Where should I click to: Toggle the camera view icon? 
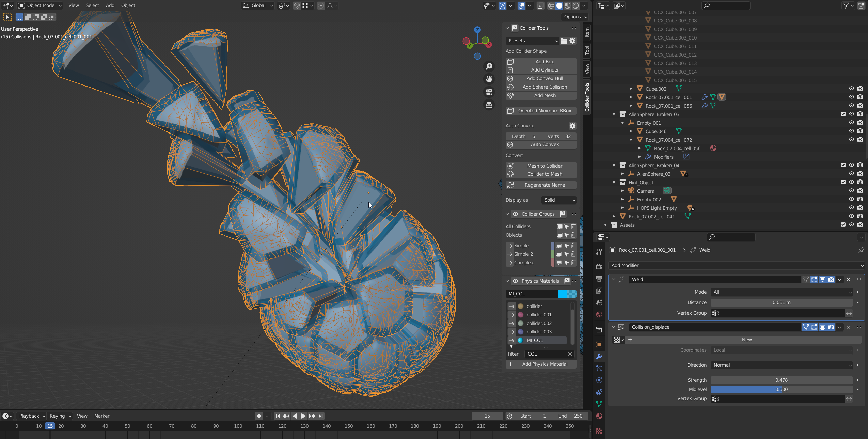[x=489, y=92]
